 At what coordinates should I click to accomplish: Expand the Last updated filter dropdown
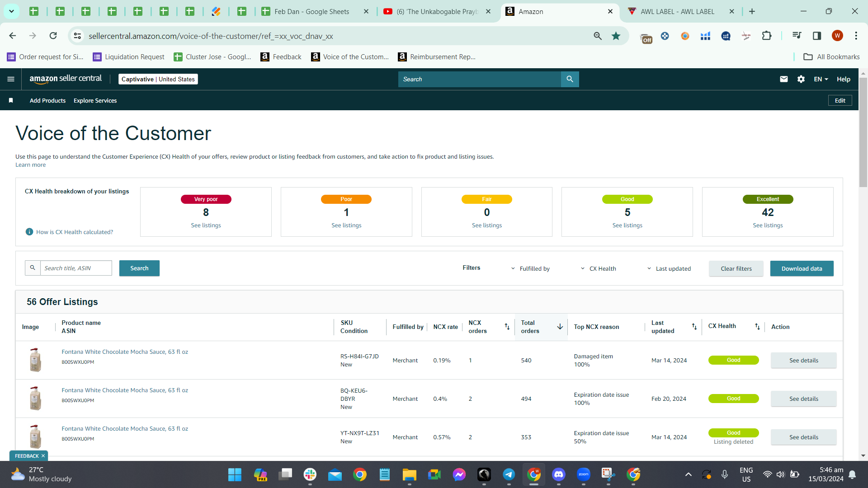(x=669, y=268)
